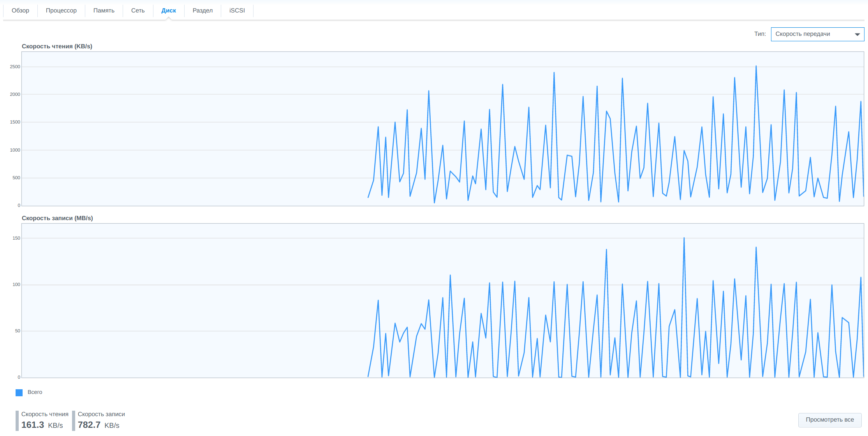
Task: Open the Раздел tab
Action: click(x=202, y=11)
